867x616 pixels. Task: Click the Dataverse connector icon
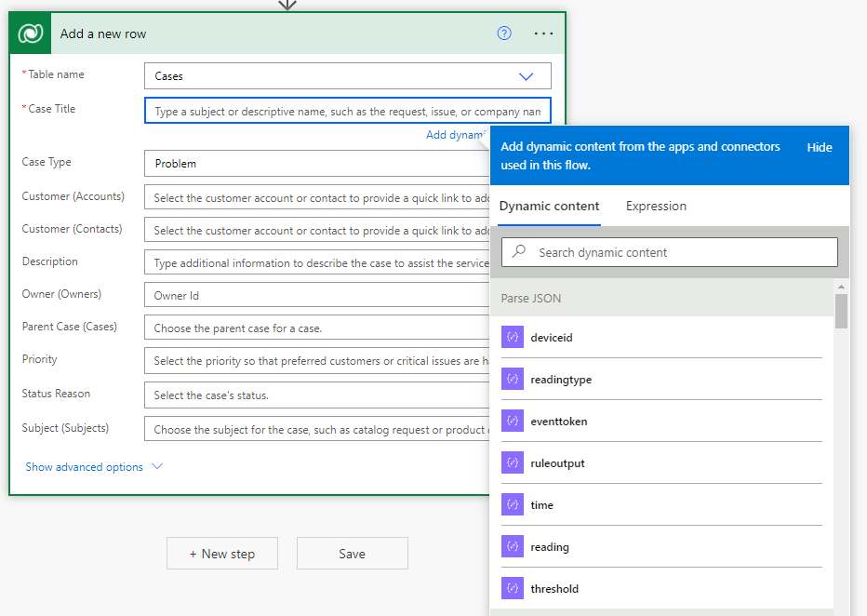31,33
